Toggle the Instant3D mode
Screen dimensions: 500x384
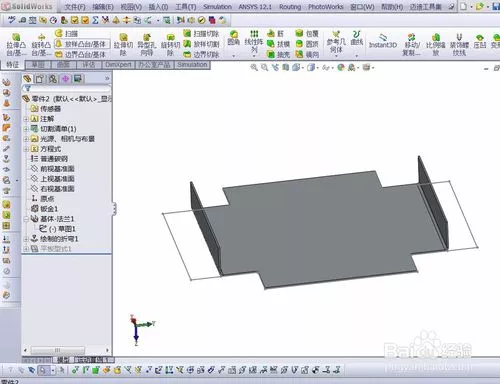383,40
